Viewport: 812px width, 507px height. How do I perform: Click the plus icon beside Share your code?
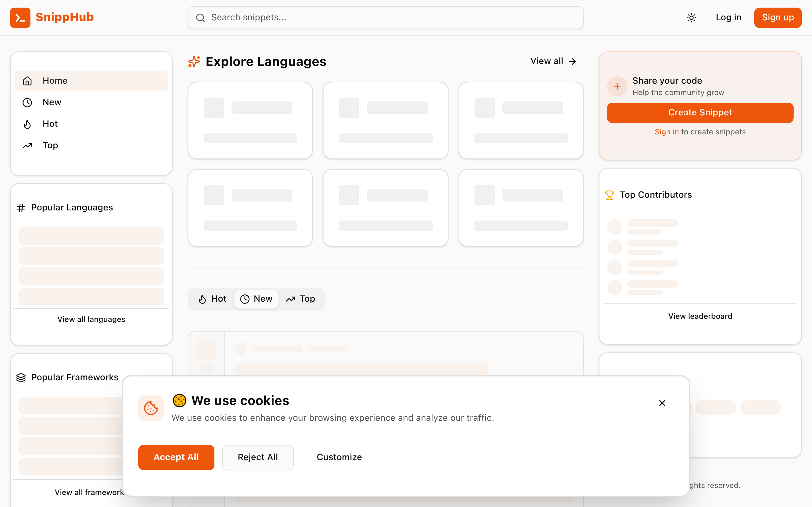617,87
